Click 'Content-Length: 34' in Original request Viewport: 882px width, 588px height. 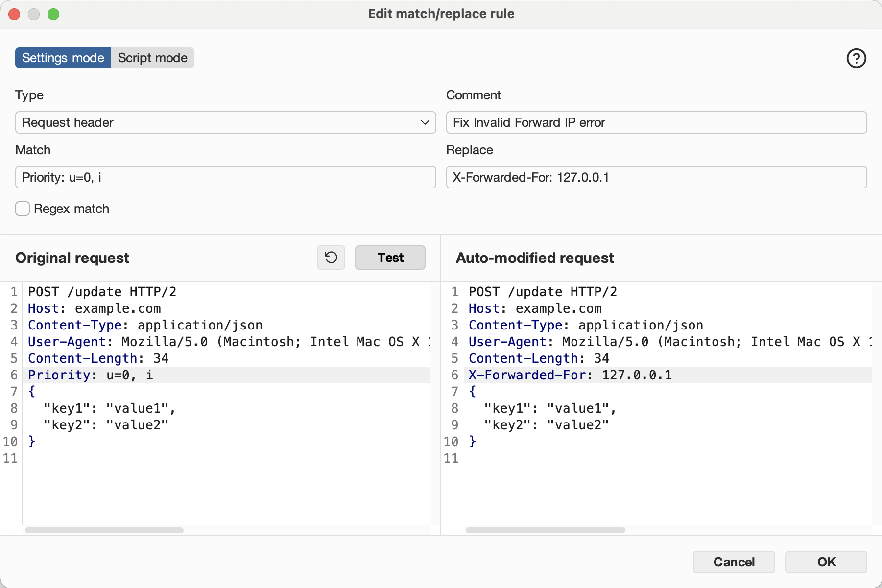click(x=98, y=358)
